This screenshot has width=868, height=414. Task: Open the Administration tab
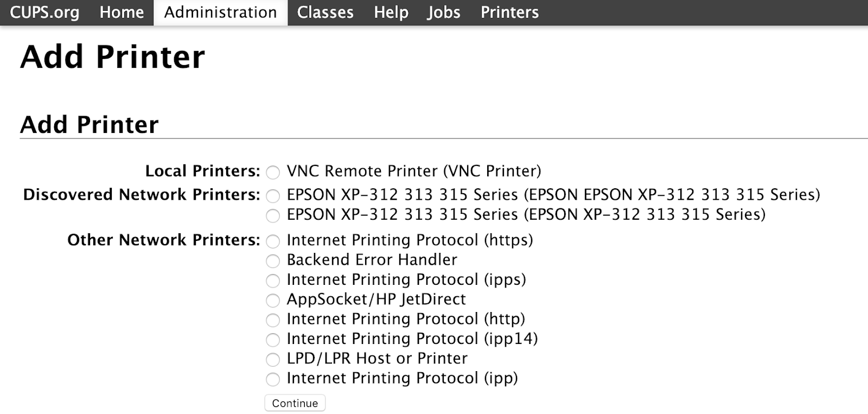tap(220, 12)
